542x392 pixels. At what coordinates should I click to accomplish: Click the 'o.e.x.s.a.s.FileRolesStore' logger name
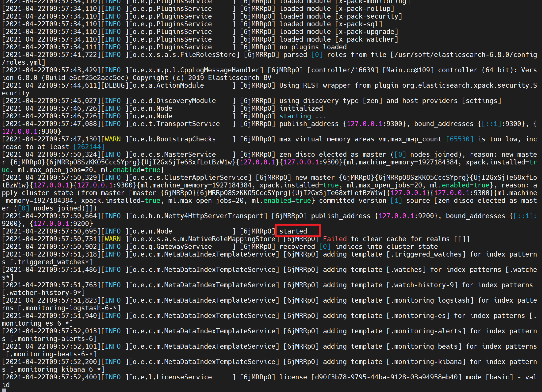(x=184, y=55)
